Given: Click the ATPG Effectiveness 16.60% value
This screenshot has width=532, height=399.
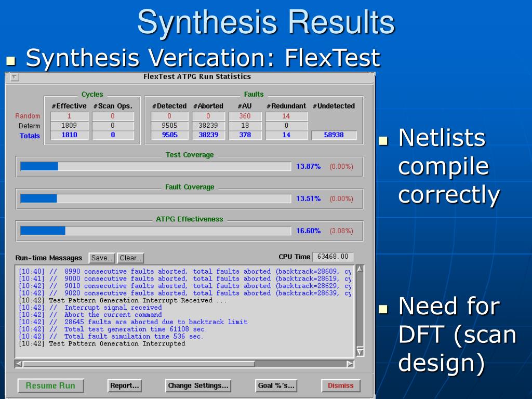Looking at the screenshot, I should tap(309, 231).
